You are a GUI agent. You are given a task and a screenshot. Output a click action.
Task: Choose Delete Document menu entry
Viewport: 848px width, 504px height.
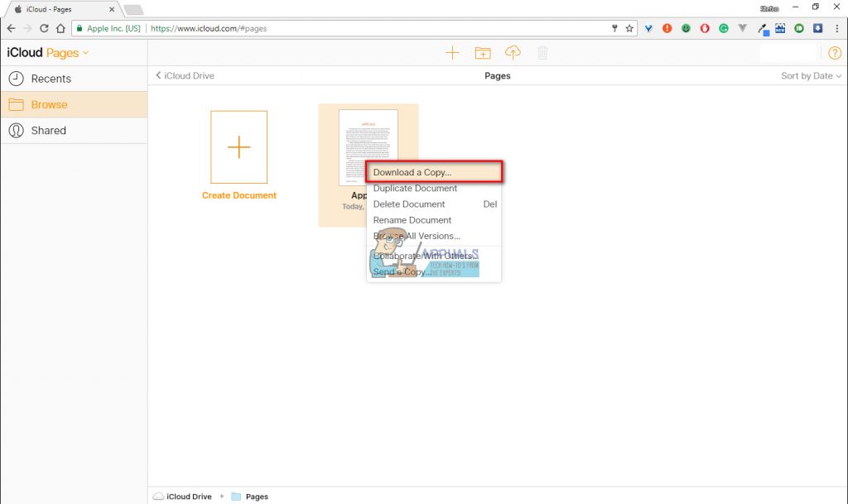click(434, 204)
